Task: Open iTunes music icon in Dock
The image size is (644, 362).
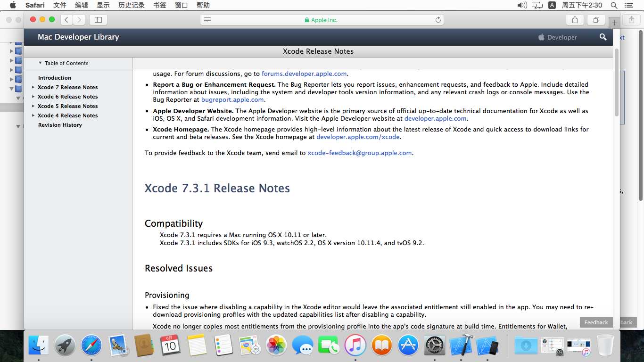Action: (x=355, y=345)
